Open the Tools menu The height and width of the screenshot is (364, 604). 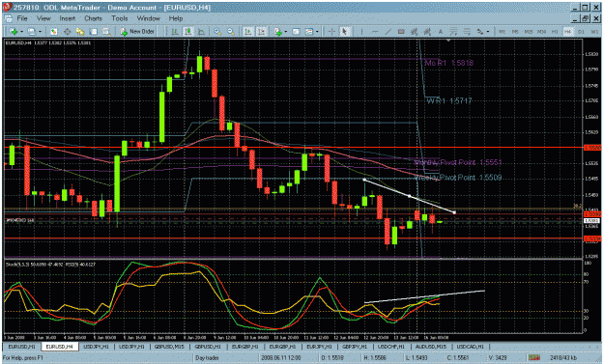tap(120, 18)
